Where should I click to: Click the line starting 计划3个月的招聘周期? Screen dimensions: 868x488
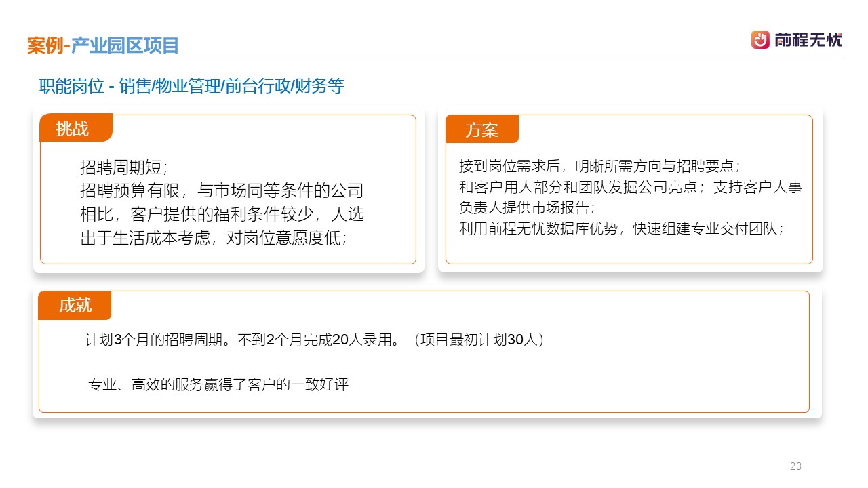click(x=315, y=340)
